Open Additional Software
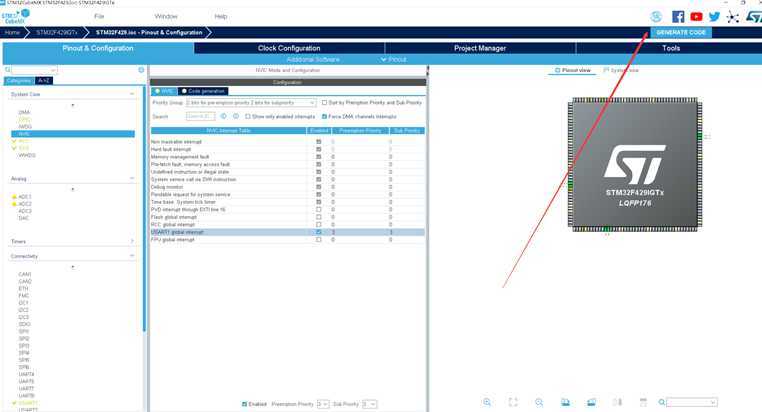Screen dimensions: 762x412 [x=313, y=59]
